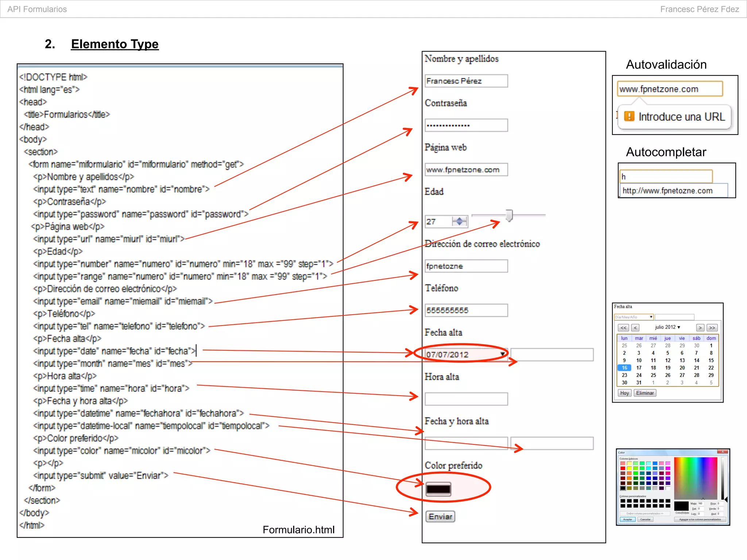Click the Edad number spinner arrows
Image resolution: width=747 pixels, height=560 pixels.
point(460,221)
